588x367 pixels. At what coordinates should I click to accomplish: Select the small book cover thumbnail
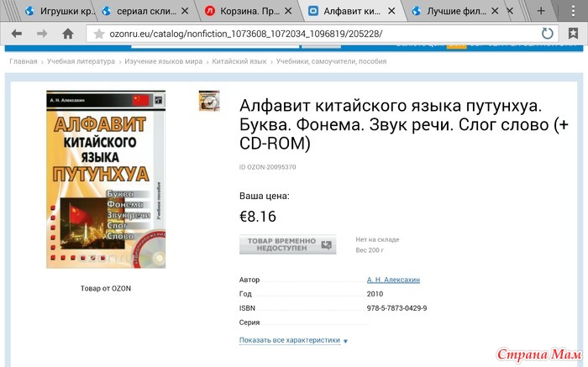209,101
